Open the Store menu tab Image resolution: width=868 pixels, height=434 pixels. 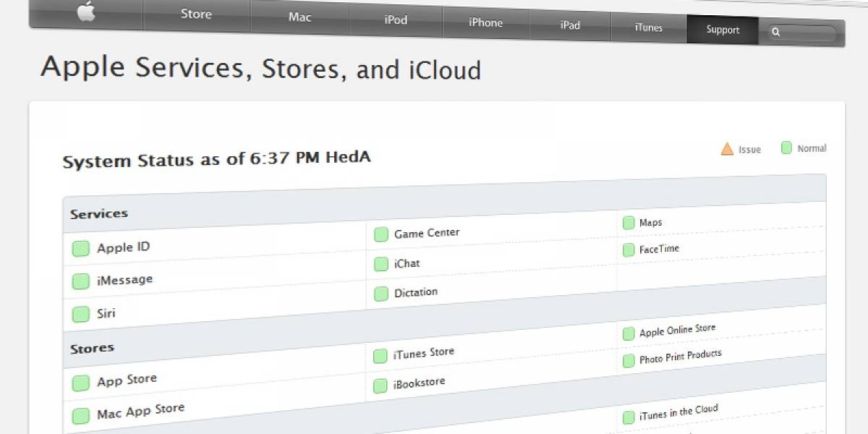click(196, 13)
